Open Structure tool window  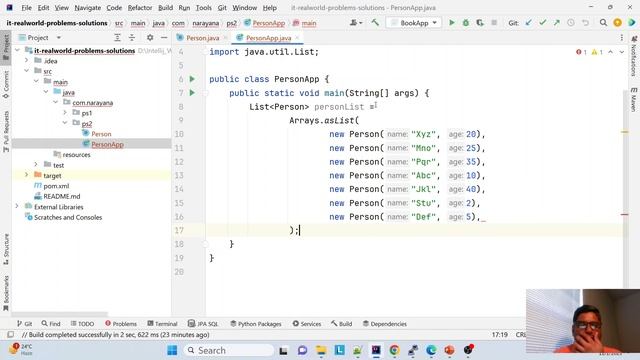[6, 249]
